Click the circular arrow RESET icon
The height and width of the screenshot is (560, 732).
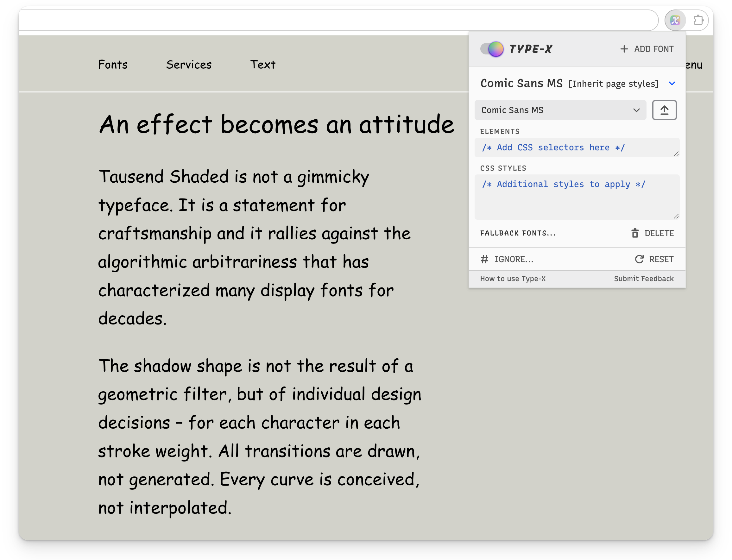639,259
